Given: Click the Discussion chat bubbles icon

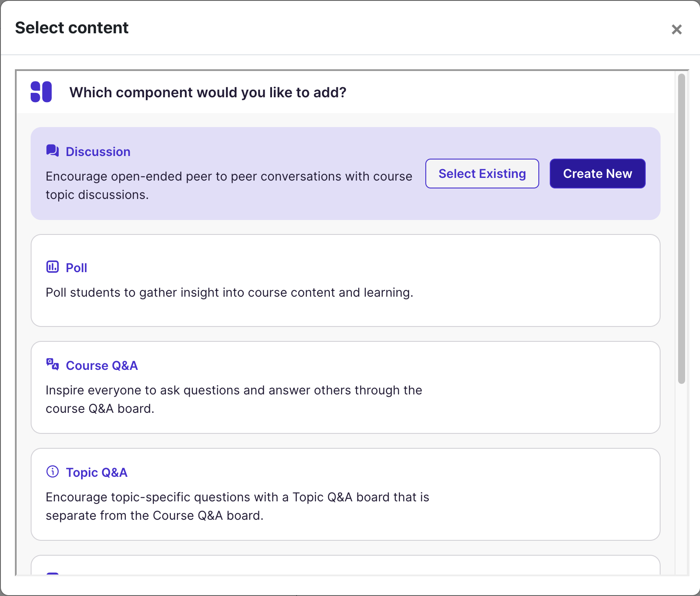Looking at the screenshot, I should pos(53,151).
